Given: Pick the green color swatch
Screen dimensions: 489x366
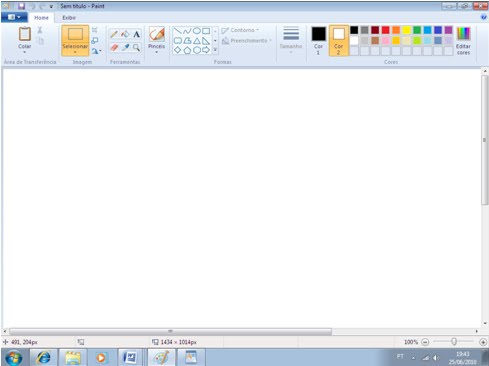Looking at the screenshot, I should (417, 30).
